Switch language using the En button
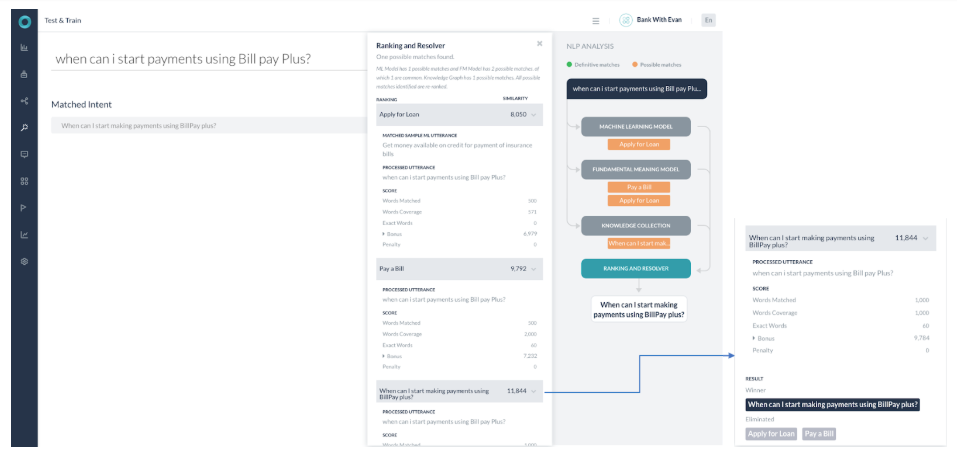Image resolution: width=957 pixels, height=466 pixels. (708, 20)
